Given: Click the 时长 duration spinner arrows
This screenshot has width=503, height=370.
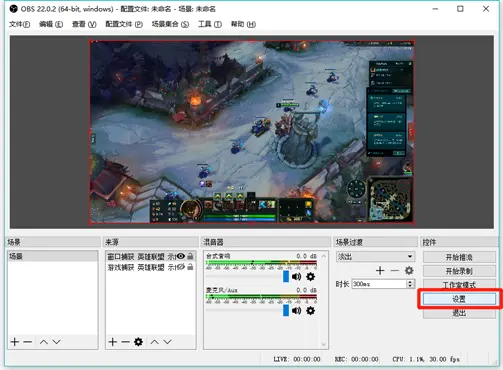Looking at the screenshot, I should pyautogui.click(x=410, y=284).
